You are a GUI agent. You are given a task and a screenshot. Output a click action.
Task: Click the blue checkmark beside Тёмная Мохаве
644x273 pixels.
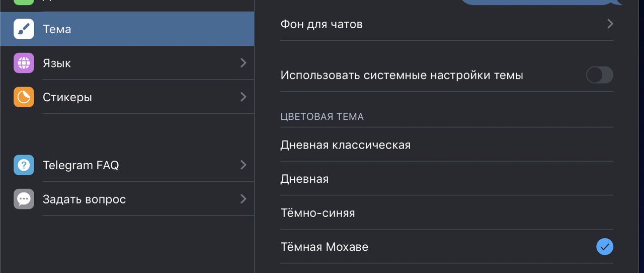[604, 247]
